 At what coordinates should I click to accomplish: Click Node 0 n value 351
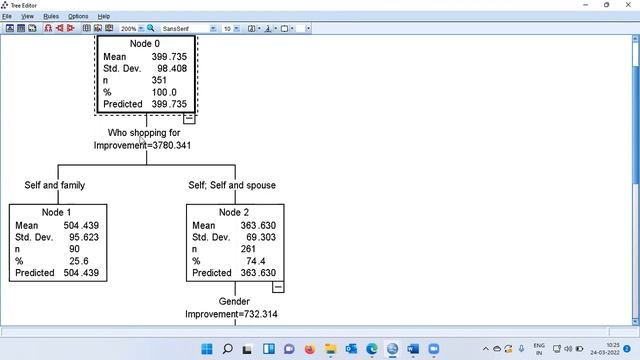[x=159, y=80]
